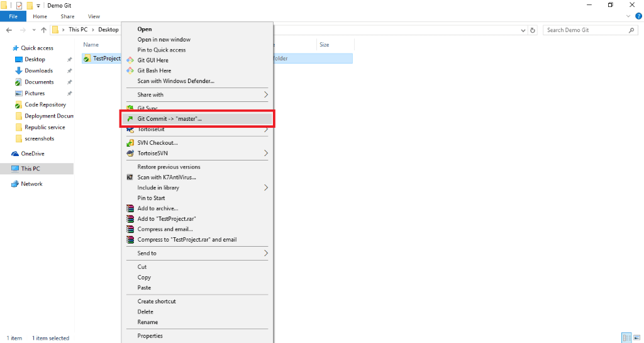Viewport: 644px width, 343px height.
Task: Click the help question mark icon
Action: pos(639,16)
